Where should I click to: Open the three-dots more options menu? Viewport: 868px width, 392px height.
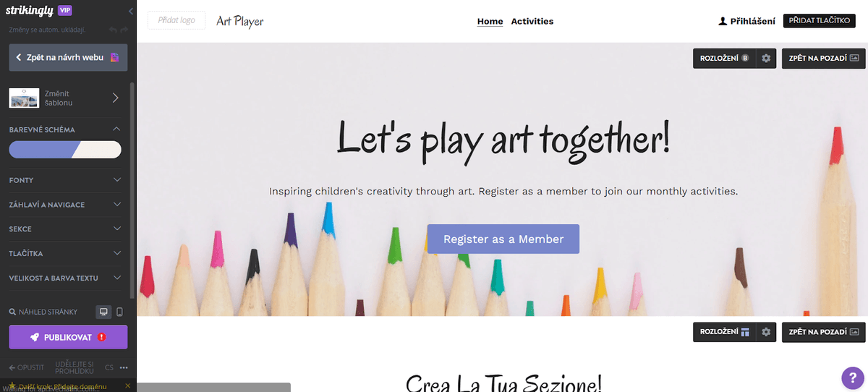pos(124,367)
